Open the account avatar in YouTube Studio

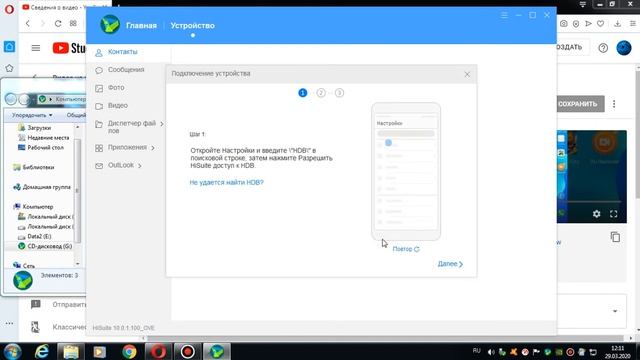[624, 48]
